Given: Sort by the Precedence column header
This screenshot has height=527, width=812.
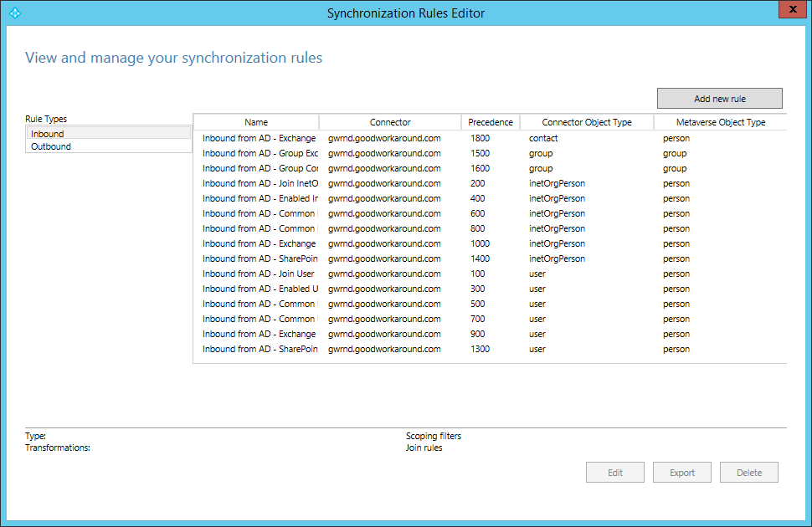Looking at the screenshot, I should [491, 122].
